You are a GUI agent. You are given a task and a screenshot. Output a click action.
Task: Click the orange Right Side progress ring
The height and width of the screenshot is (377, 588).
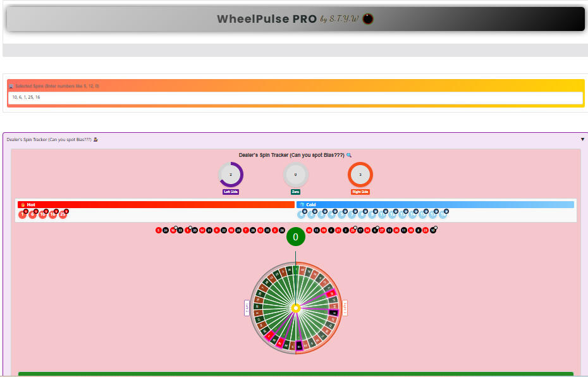pos(360,174)
